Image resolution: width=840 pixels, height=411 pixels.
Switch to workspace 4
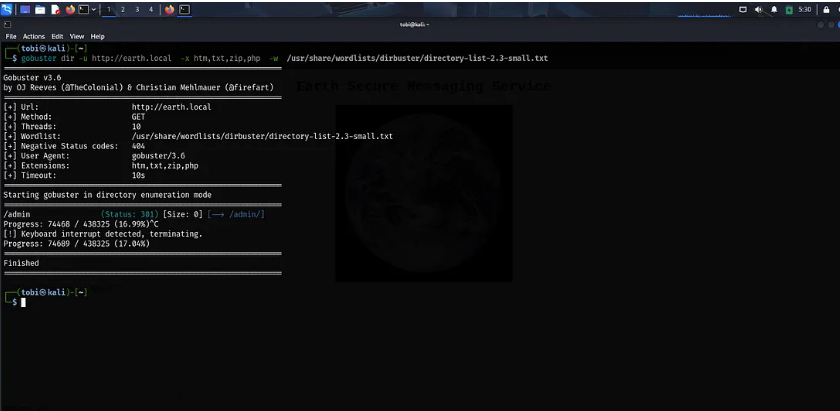(x=151, y=10)
